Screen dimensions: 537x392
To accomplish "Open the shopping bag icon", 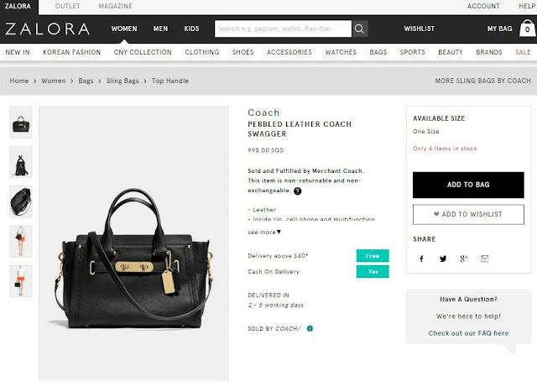I will tap(528, 29).
